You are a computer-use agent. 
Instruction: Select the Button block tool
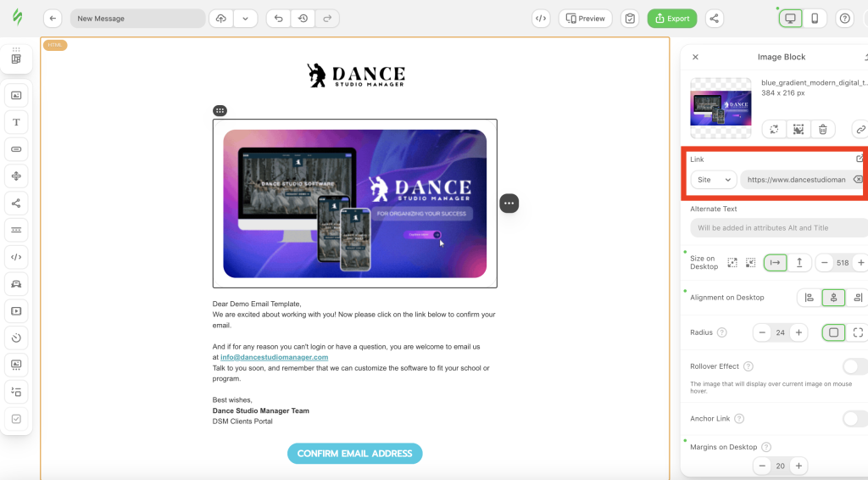click(x=16, y=149)
